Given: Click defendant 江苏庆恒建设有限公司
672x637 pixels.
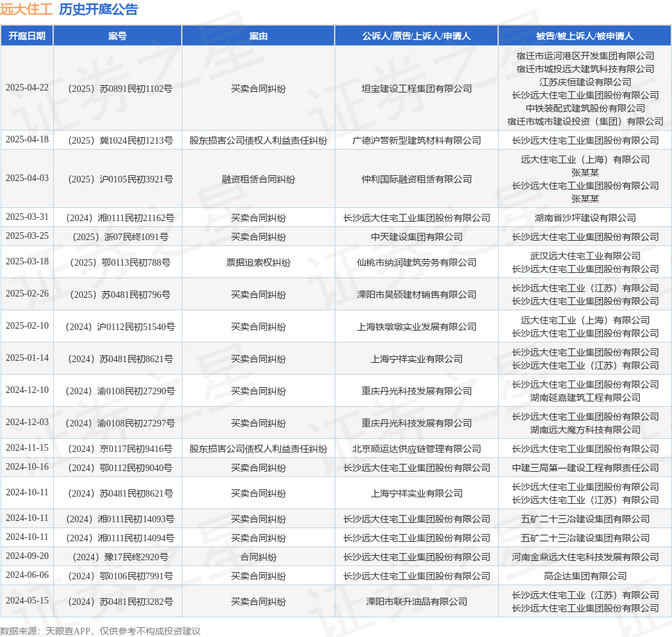Looking at the screenshot, I should 585,82.
